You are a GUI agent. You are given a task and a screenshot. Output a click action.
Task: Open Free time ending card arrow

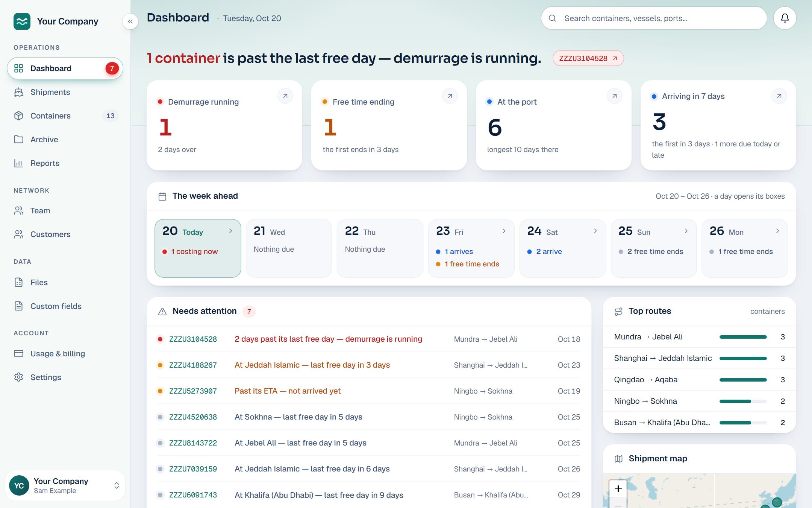coord(450,96)
